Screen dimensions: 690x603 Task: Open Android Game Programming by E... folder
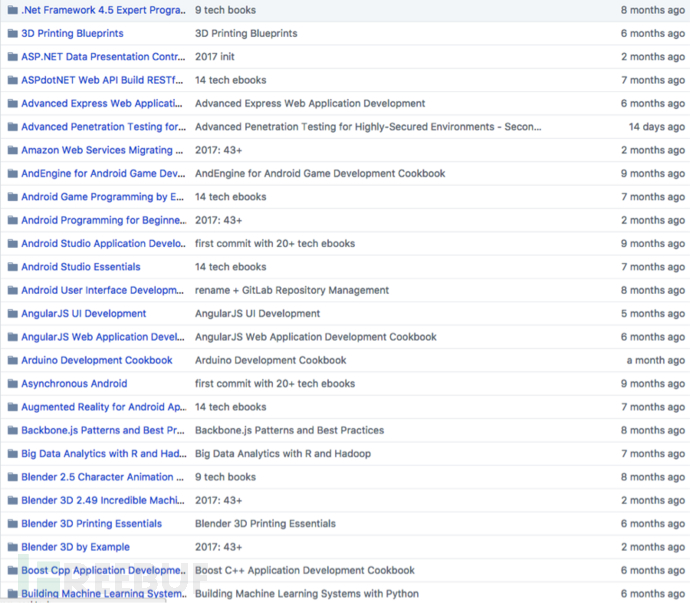point(103,197)
